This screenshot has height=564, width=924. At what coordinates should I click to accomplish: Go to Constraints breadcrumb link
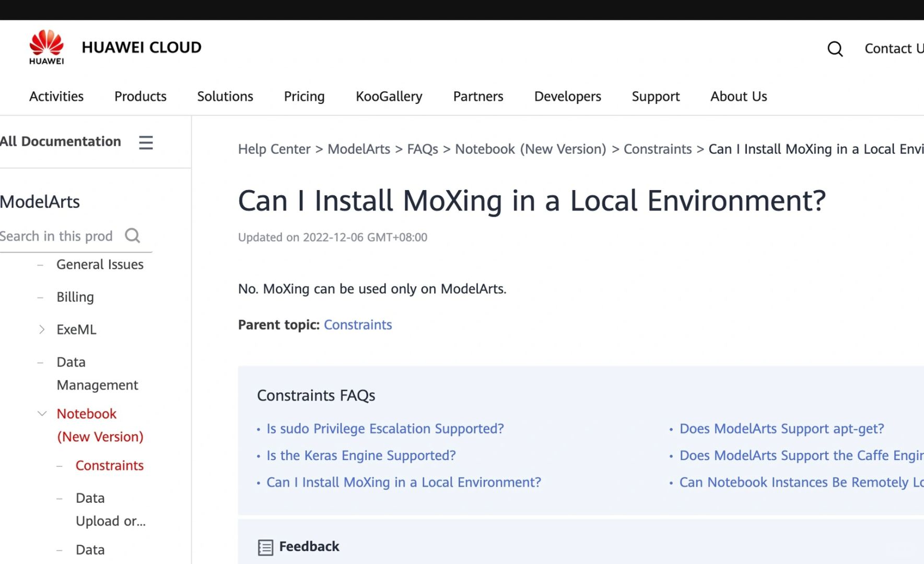point(658,149)
